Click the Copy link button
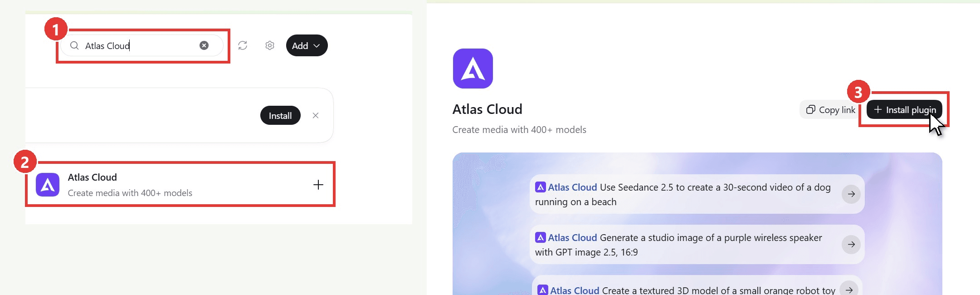This screenshot has width=980, height=295. [x=830, y=110]
